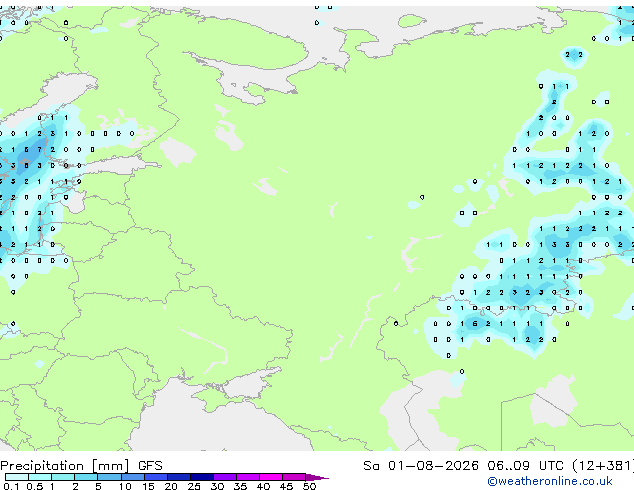Open the weatheronline.co.uk link
Image resolution: width=634 pixels, height=490 pixels.
pyautogui.click(x=550, y=481)
